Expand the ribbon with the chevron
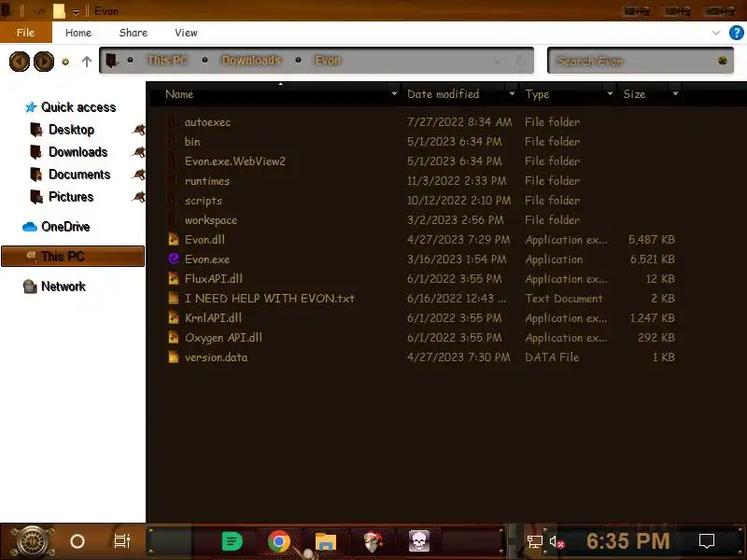Image resolution: width=747 pixels, height=560 pixels. point(715,33)
